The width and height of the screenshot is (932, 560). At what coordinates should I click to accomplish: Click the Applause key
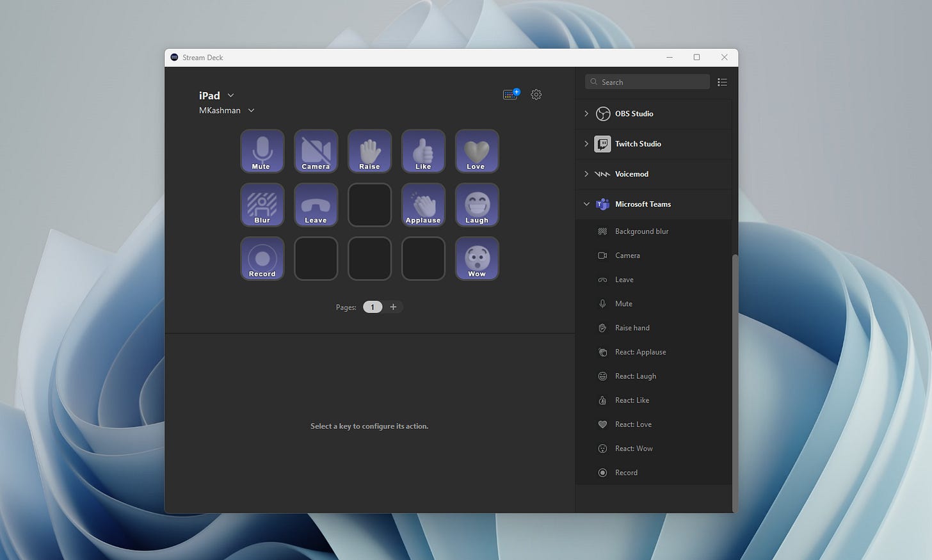point(423,205)
